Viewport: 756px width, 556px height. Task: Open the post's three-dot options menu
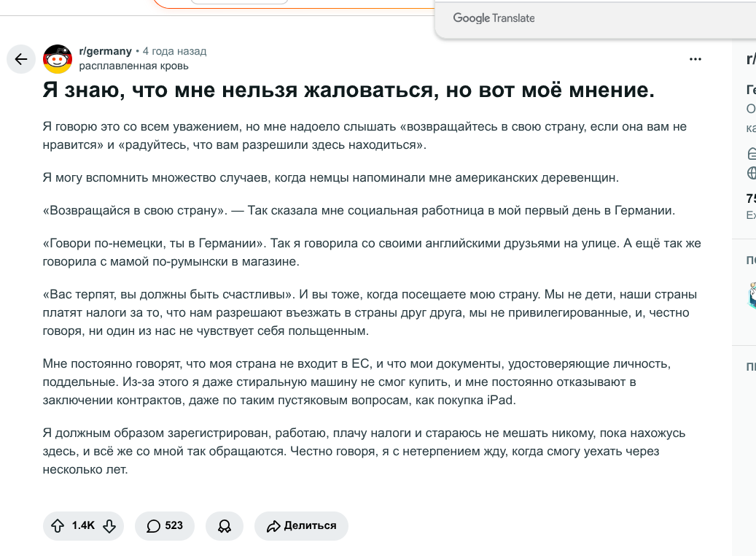pos(695,59)
